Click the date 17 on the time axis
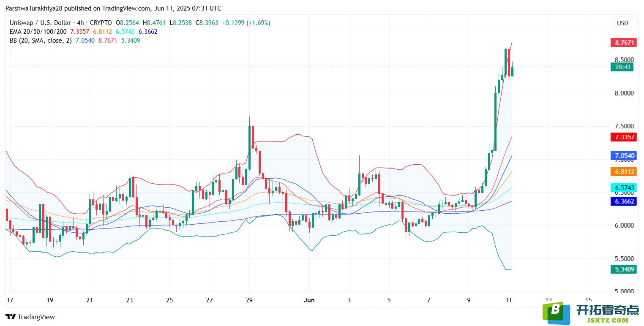This screenshot has width=644, height=326. pos(10,300)
